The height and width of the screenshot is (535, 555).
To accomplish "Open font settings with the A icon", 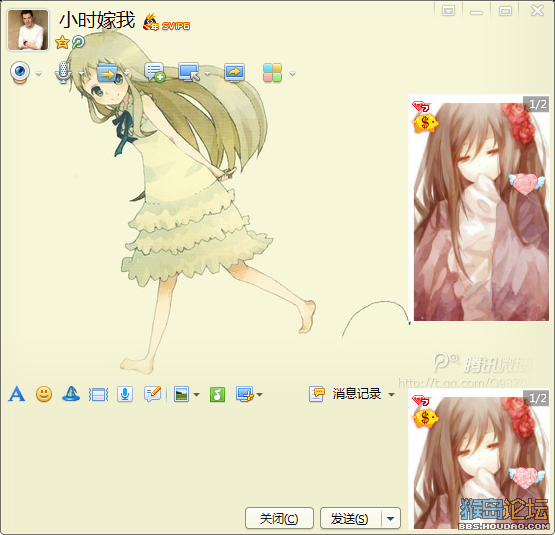I will 17,394.
